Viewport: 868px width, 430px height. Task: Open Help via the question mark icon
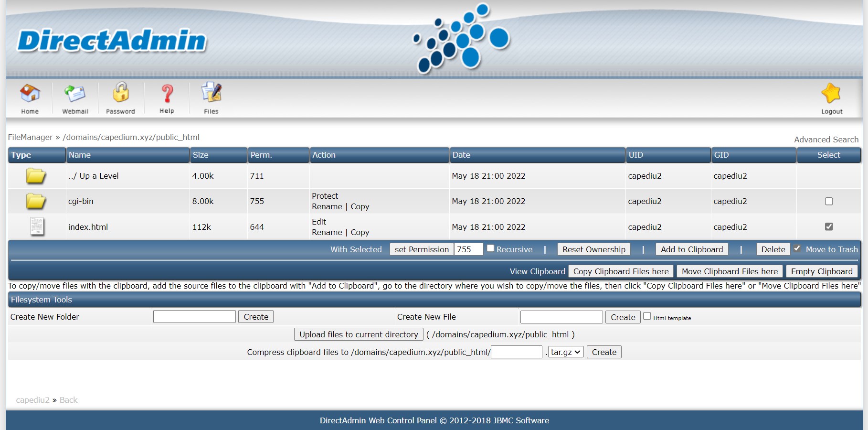(167, 93)
